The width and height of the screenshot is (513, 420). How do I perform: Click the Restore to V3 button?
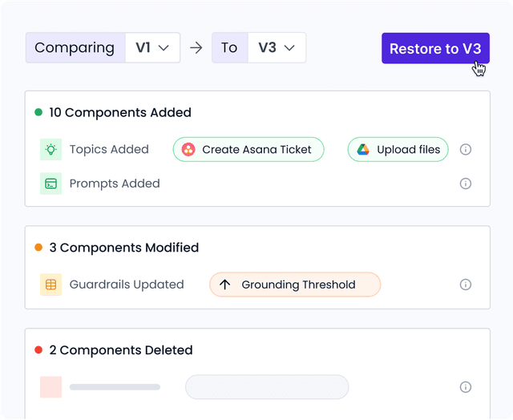(435, 49)
